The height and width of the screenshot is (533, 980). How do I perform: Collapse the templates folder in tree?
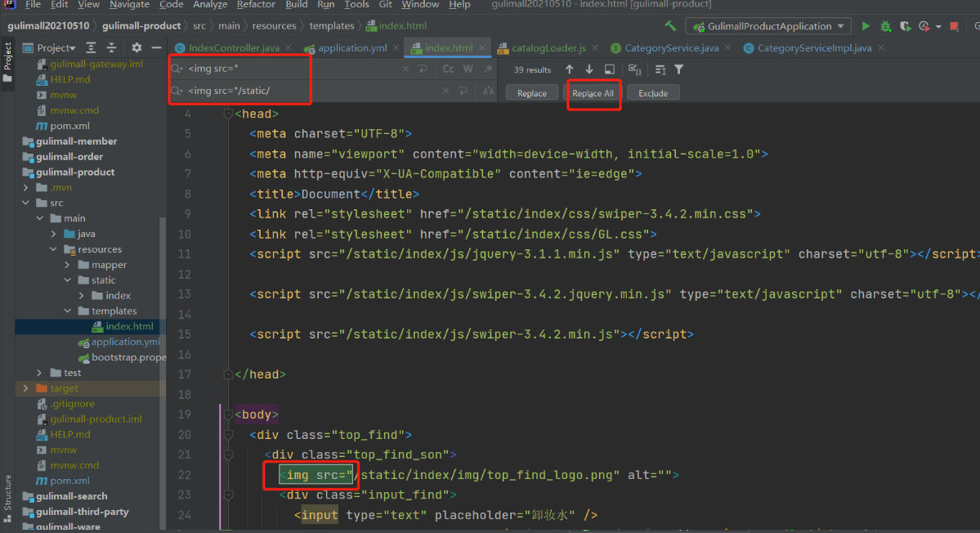pos(69,311)
